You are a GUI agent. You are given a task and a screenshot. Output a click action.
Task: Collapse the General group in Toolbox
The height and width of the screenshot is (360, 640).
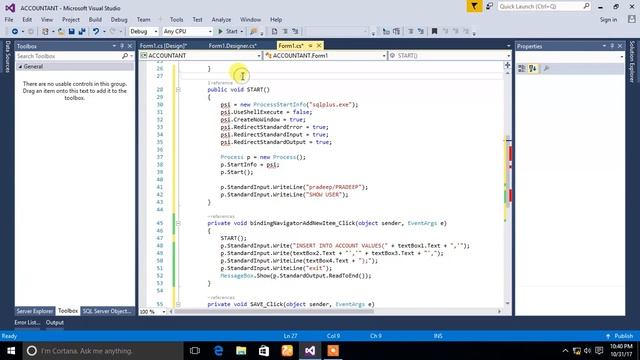pyautogui.click(x=20, y=67)
